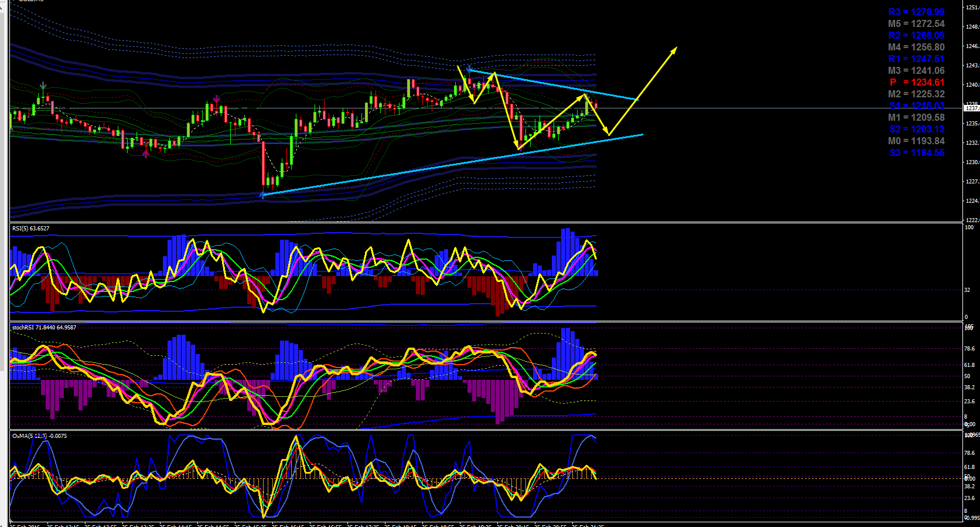Viewport: 980px width, 527px height.
Task: Click the magenta down-arrow fractal marker
Action: [x=217, y=99]
